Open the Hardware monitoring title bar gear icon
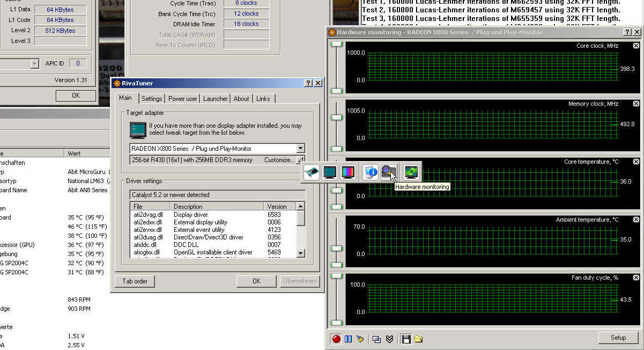Screen dimensions: 644x350 tap(332, 32)
